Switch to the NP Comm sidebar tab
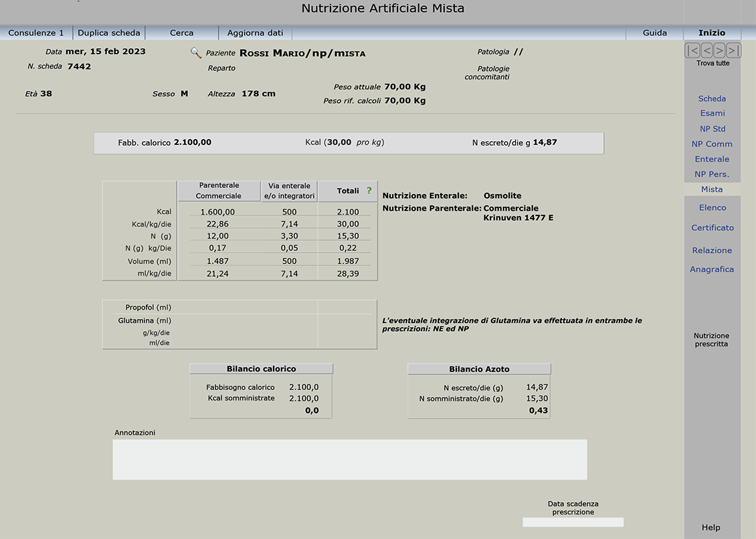756x539 pixels. pos(712,144)
